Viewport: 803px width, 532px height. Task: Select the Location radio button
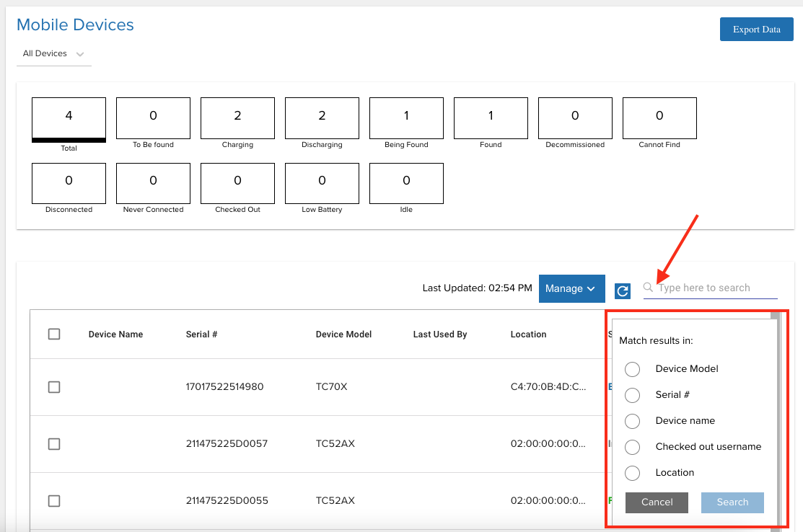[633, 473]
